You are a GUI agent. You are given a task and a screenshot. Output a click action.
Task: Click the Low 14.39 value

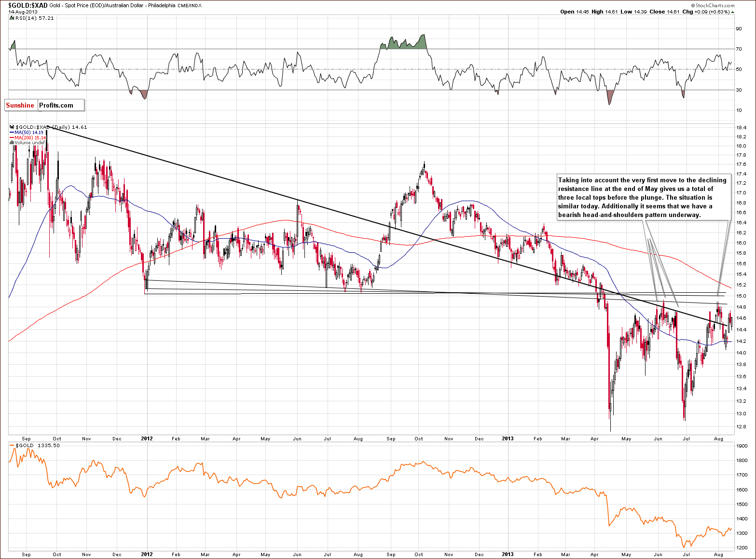point(634,12)
